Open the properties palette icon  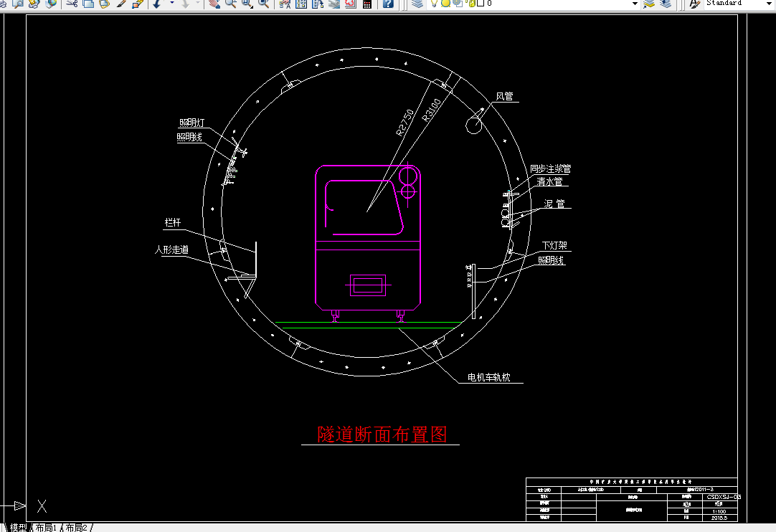coord(285,4)
